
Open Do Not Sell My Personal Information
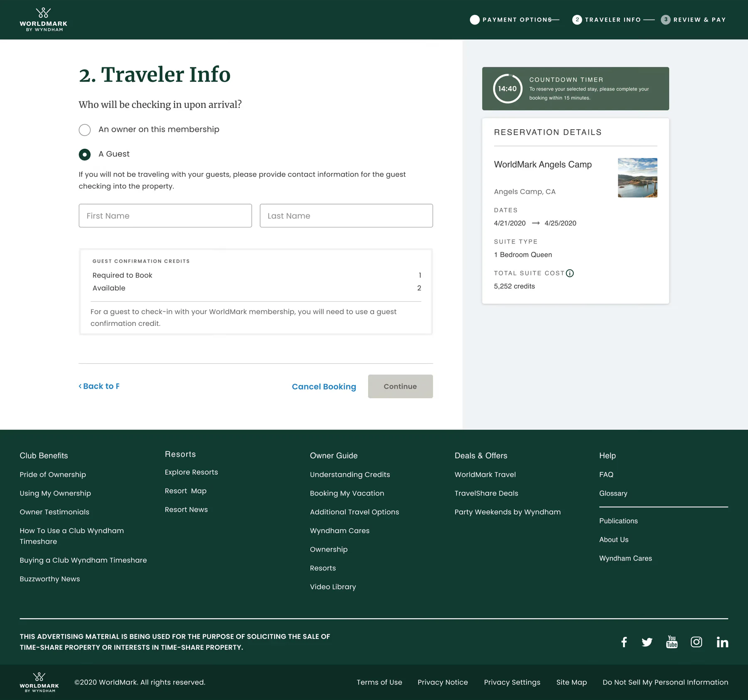point(665,682)
